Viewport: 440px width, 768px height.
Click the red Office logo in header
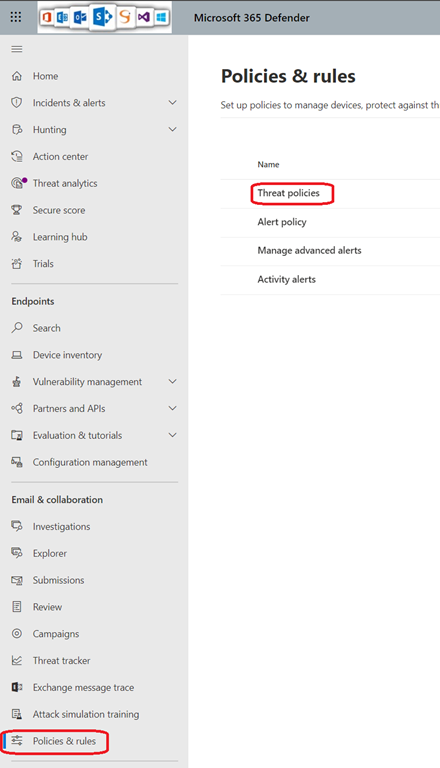(47, 18)
